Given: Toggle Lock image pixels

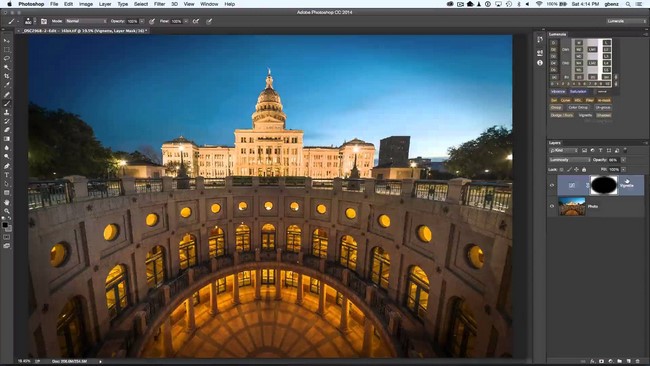Looking at the screenshot, I should coord(569,169).
